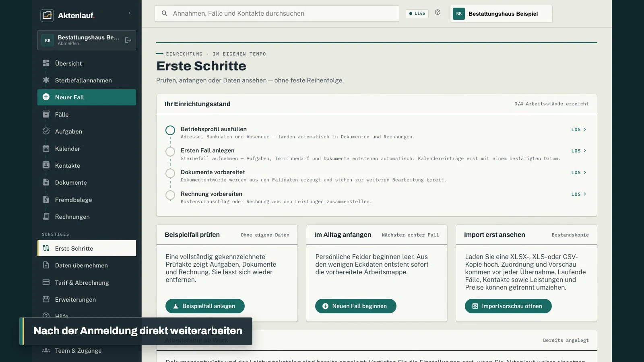The image size is (644, 362).
Task: Open the Rechnungen receipt icon
Action: point(46,216)
